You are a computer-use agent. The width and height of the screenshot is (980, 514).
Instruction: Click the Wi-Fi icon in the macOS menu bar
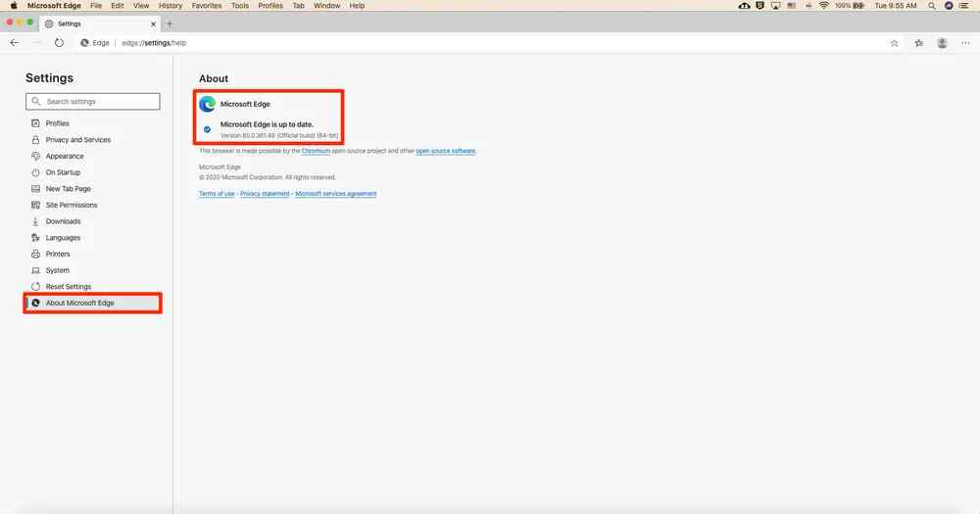[824, 6]
